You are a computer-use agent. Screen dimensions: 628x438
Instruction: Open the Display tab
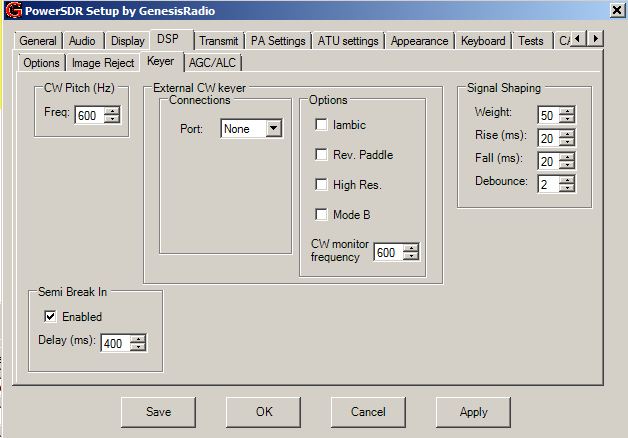pos(127,41)
